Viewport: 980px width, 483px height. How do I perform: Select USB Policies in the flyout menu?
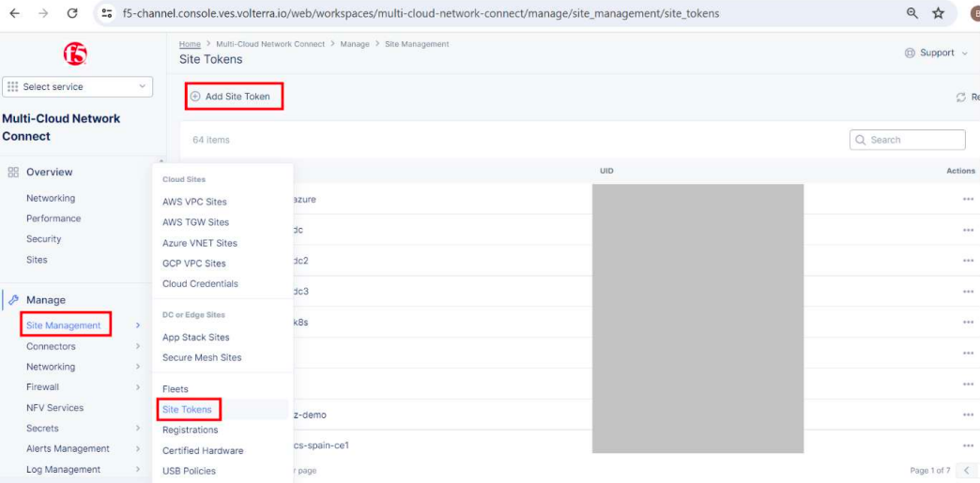[x=189, y=471]
